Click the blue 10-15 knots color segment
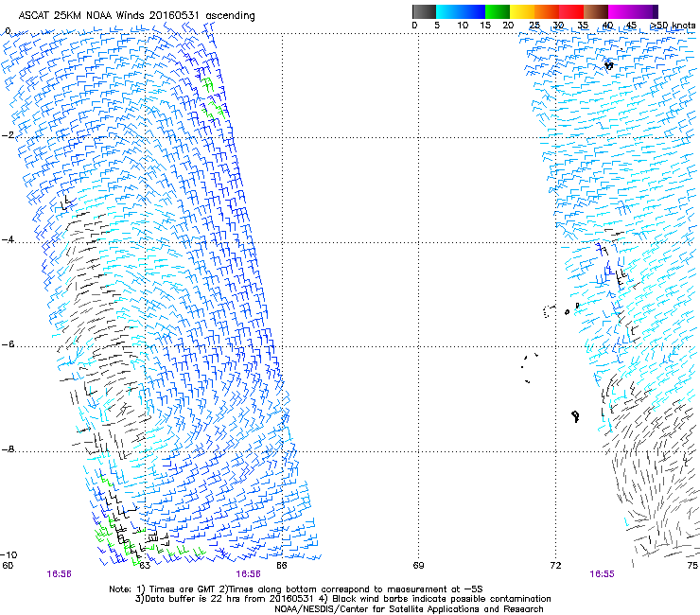Viewport: 700px width, 615px height. 473,11
